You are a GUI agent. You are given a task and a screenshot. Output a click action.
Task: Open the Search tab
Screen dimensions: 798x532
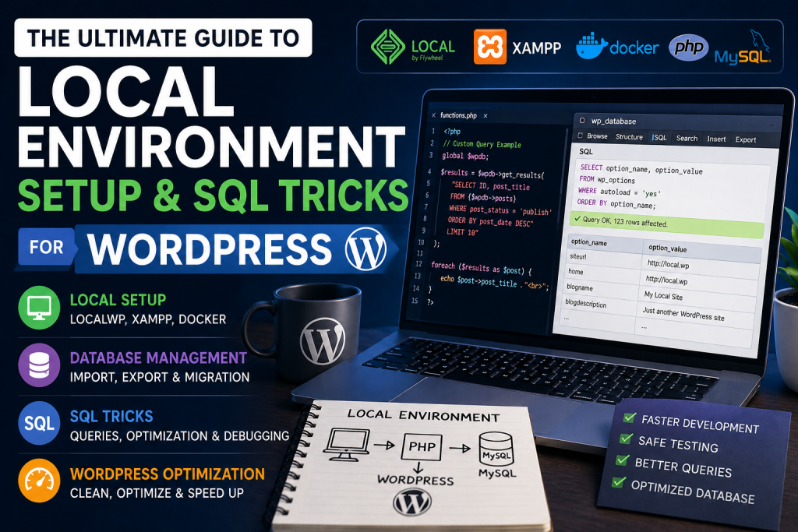[x=687, y=139]
